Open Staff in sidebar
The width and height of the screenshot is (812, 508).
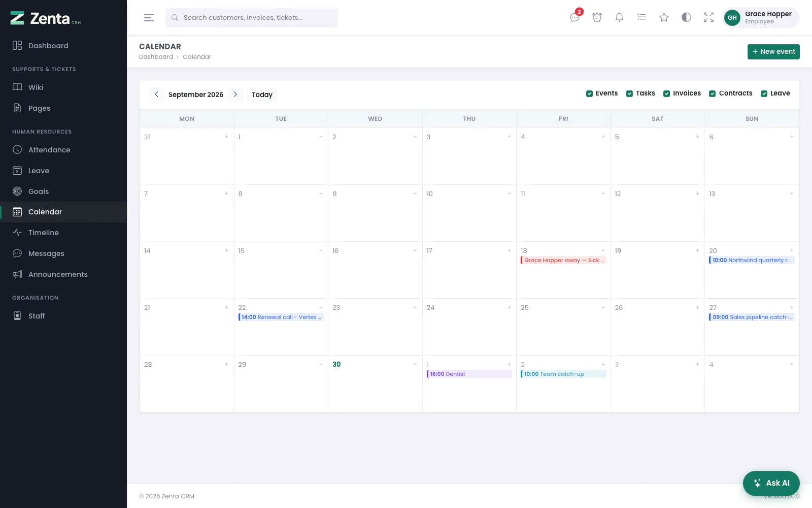[63, 316]
